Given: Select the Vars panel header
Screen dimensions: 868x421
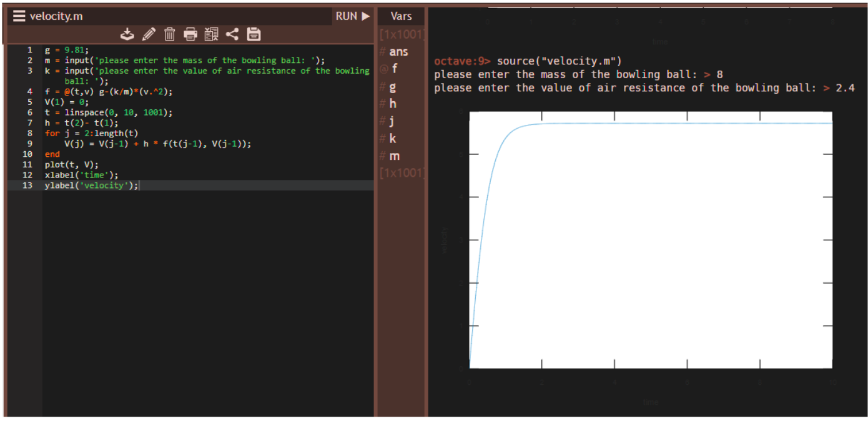Looking at the screenshot, I should [401, 16].
